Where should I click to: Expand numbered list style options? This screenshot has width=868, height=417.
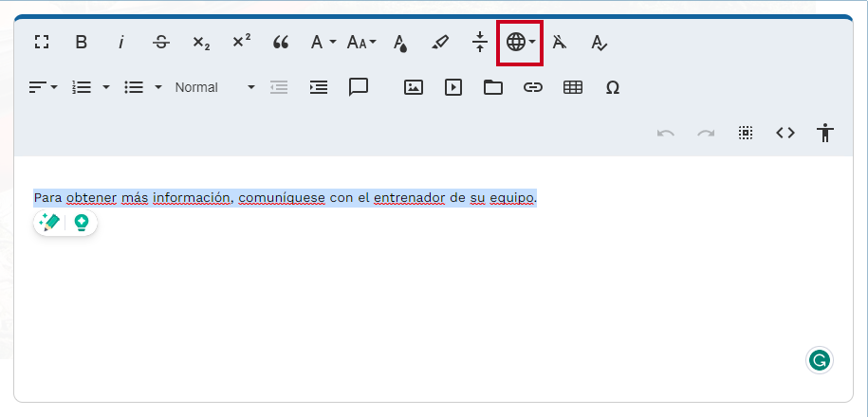point(106,87)
